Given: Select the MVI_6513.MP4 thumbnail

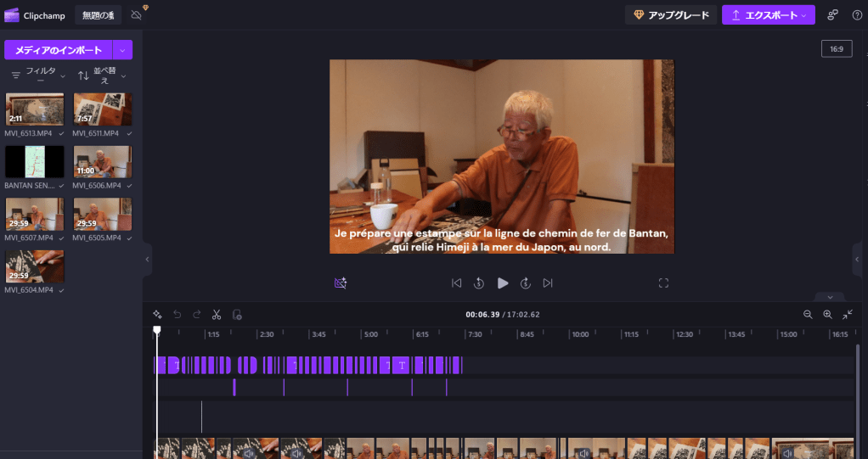Looking at the screenshot, I should [x=35, y=109].
